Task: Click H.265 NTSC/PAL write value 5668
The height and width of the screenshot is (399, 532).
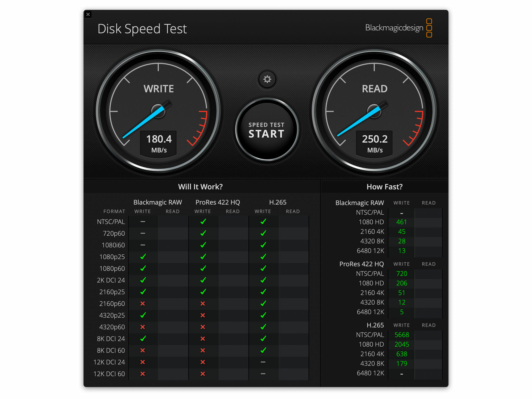Action: click(401, 335)
